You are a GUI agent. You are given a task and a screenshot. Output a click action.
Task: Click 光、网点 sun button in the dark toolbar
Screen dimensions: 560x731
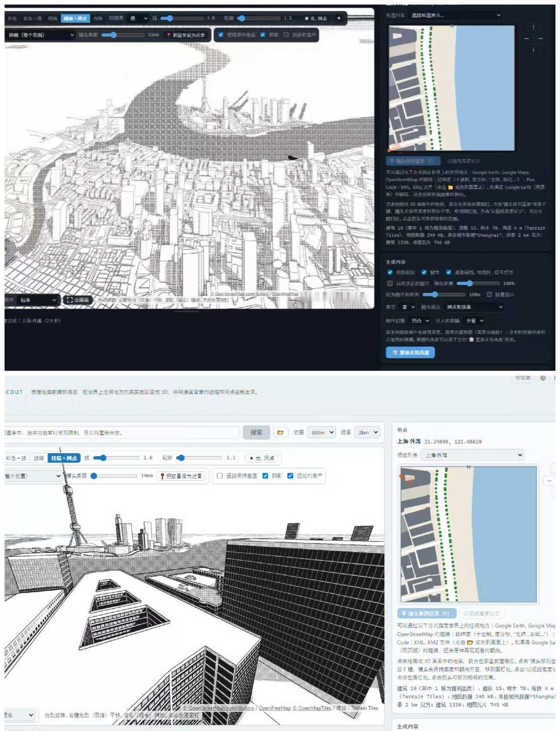[316, 18]
